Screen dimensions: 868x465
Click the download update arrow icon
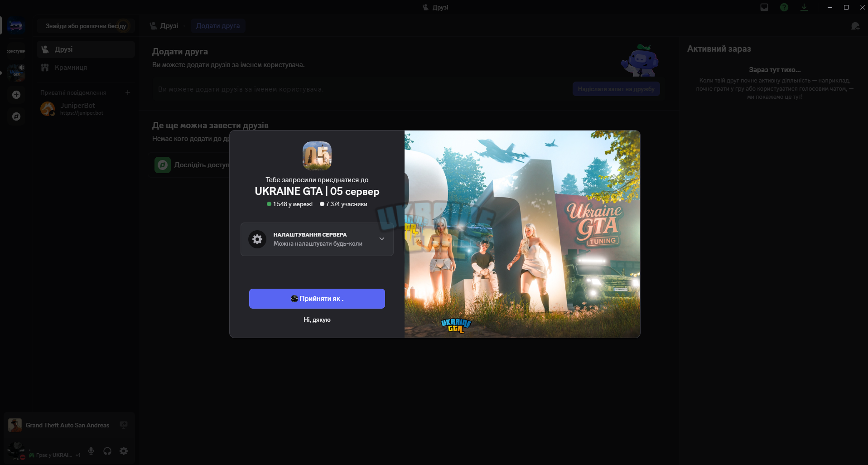click(x=804, y=7)
